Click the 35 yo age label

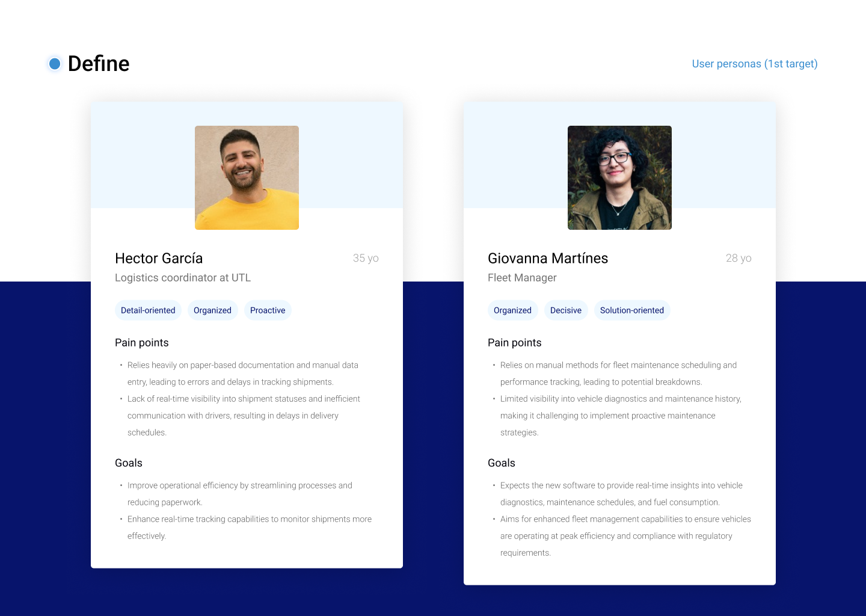(x=366, y=258)
